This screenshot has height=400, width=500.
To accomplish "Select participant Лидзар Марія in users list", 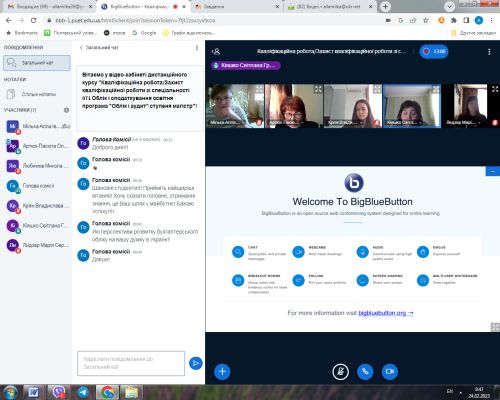I will point(37,245).
